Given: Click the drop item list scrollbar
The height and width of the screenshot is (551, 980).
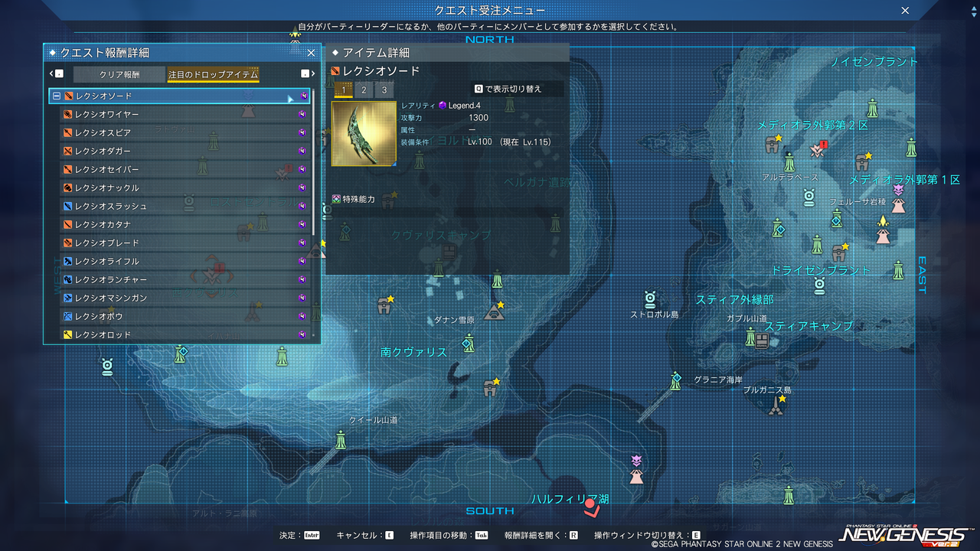Looking at the screenshot, I should [313, 163].
